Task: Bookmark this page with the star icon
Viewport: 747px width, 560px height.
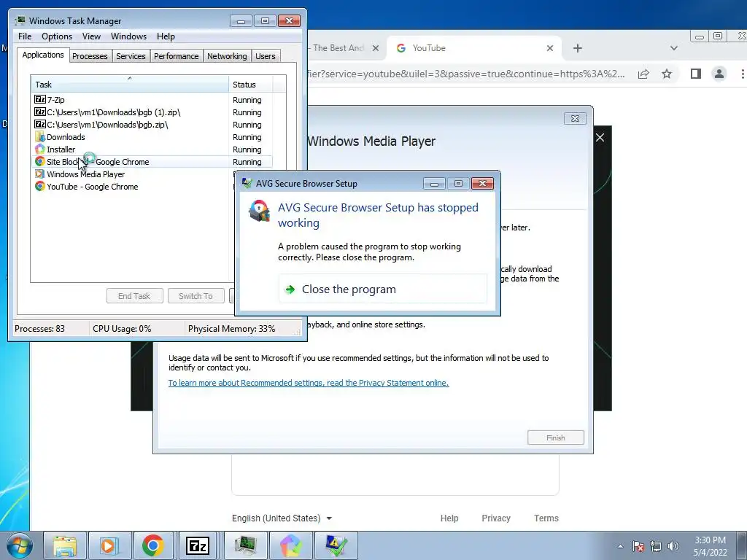Action: (x=667, y=74)
